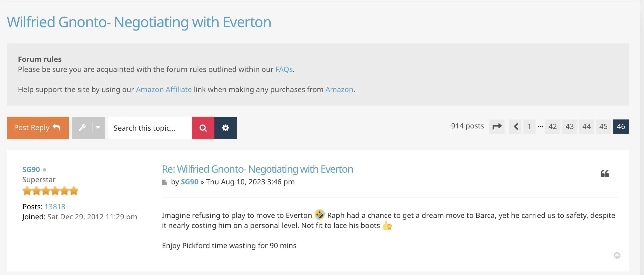The height and width of the screenshot is (275, 644).
Task: Open advanced search gear icon
Action: click(226, 128)
